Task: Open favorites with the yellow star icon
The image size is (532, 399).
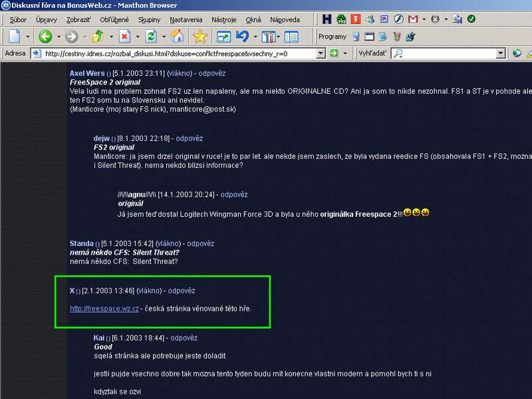Action: point(200,37)
